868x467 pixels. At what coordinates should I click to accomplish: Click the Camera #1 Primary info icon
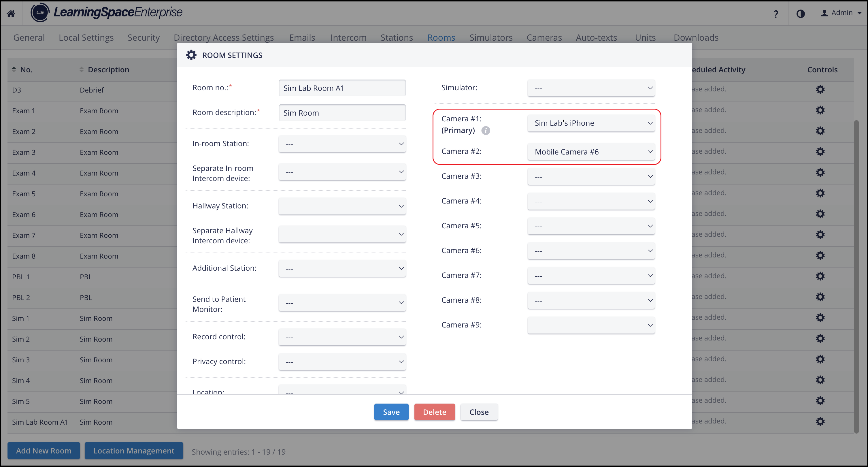tap(486, 130)
